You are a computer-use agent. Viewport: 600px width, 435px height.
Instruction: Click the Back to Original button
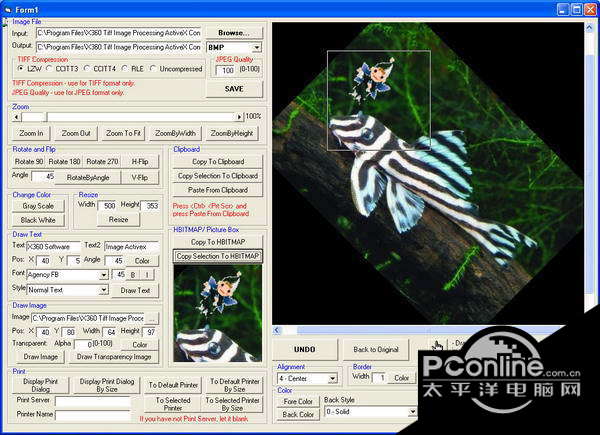[x=376, y=349]
